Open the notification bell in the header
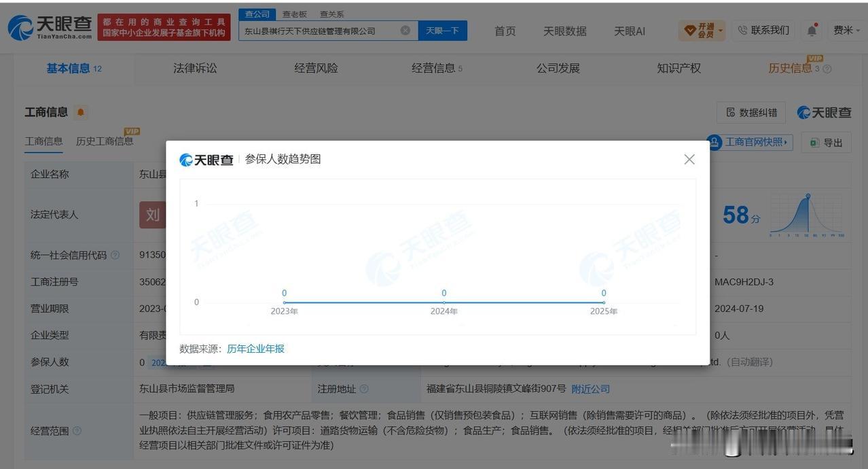 pyautogui.click(x=812, y=31)
